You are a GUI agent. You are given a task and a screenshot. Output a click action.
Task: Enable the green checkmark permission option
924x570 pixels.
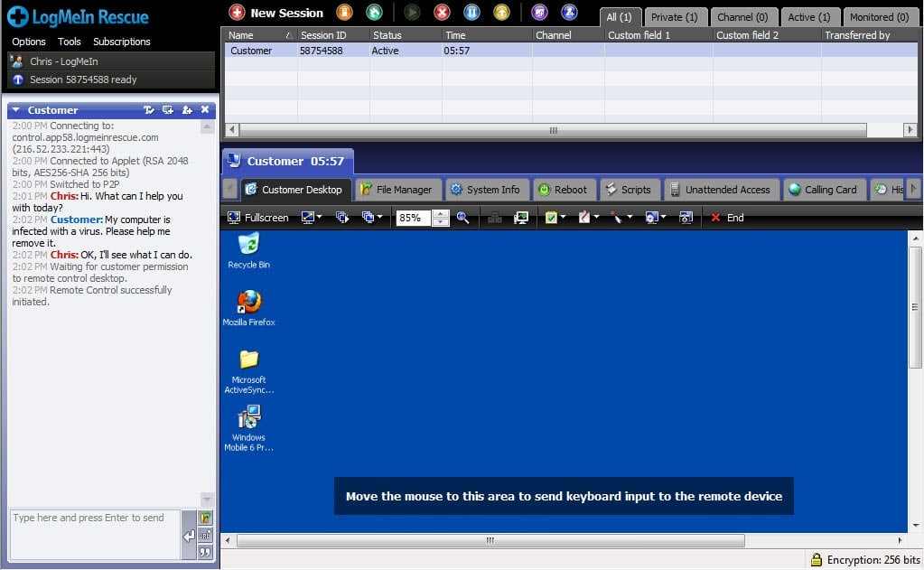click(x=552, y=218)
